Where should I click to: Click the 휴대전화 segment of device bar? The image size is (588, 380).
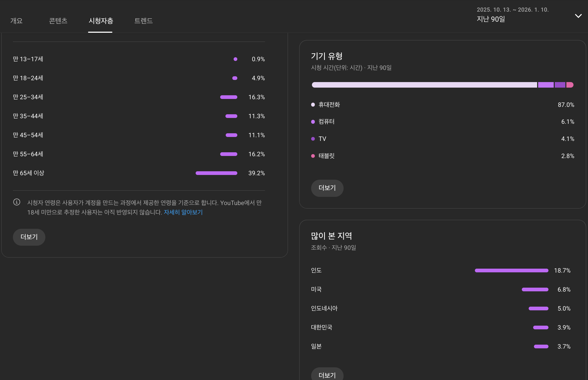(424, 85)
